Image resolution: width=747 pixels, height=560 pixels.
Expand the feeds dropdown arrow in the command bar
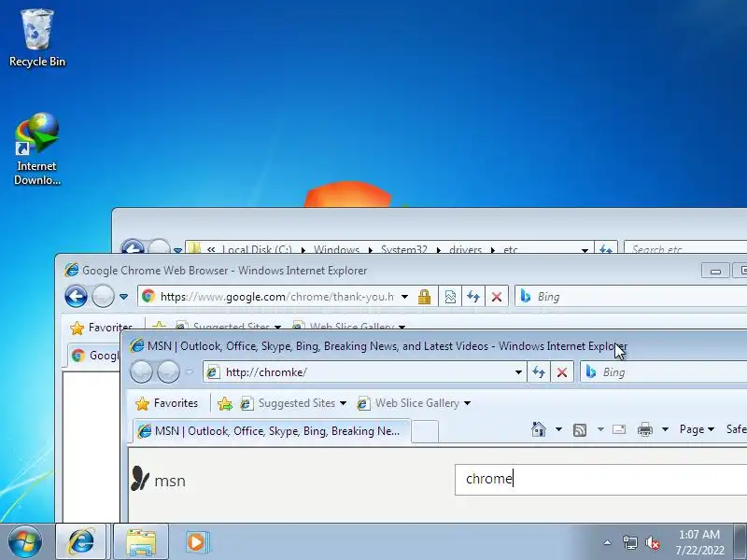[600, 429]
